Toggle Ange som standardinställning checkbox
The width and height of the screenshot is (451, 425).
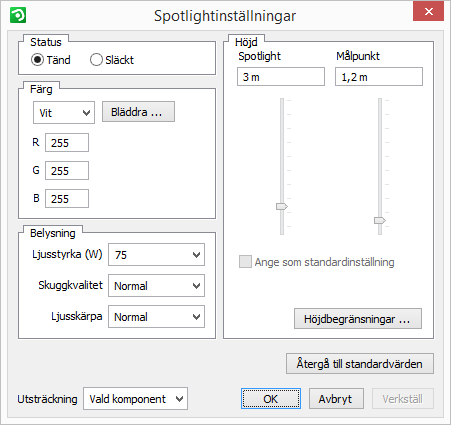(x=245, y=262)
